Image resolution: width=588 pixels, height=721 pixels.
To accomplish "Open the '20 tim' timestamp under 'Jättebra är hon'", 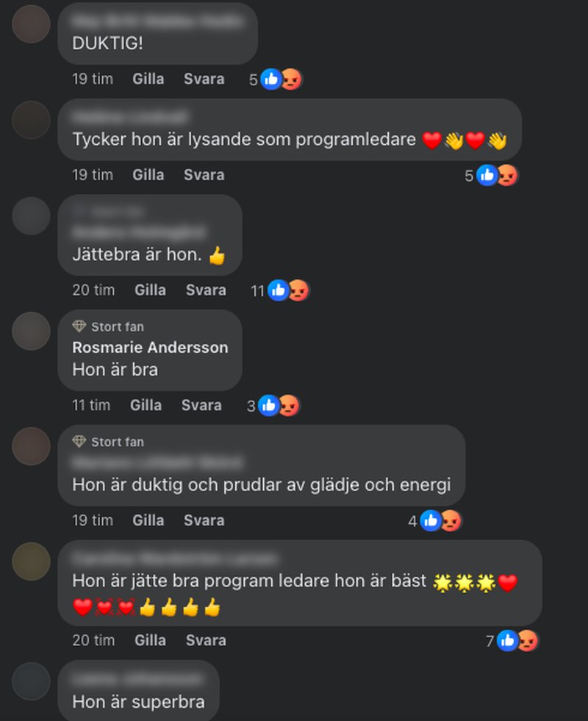I will click(x=93, y=290).
